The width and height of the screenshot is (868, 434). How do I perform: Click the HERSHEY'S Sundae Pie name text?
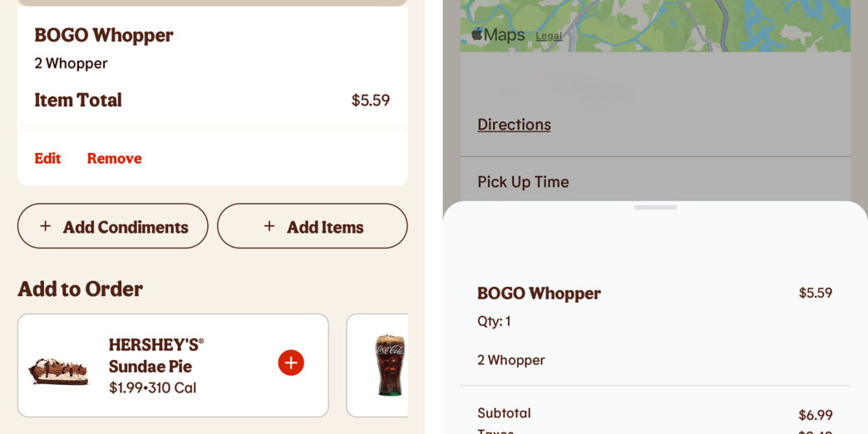click(x=155, y=355)
